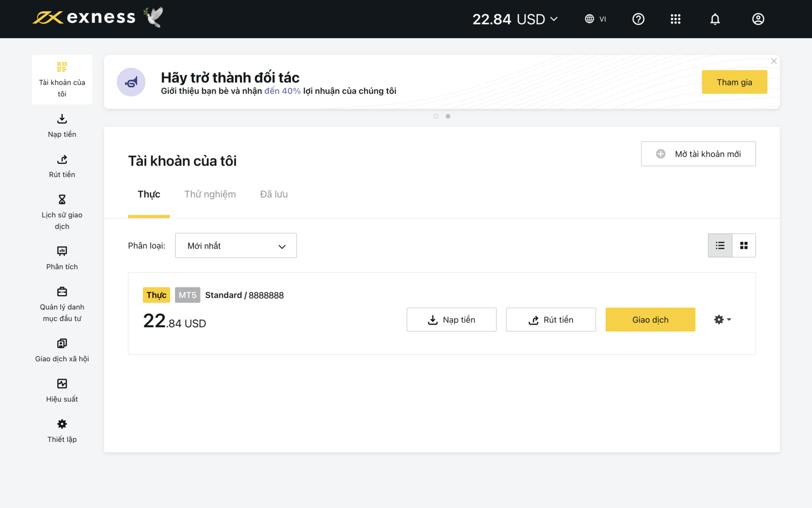Open the notifications bell
This screenshot has width=812, height=508.
(715, 19)
